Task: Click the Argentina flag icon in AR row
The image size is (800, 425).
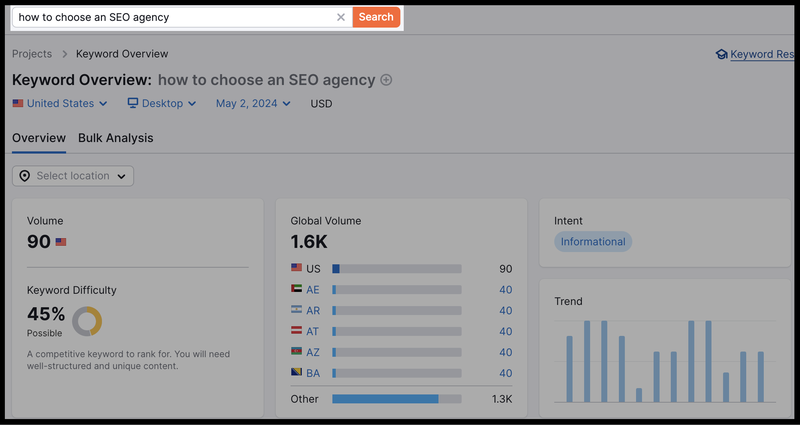Action: [x=296, y=309]
